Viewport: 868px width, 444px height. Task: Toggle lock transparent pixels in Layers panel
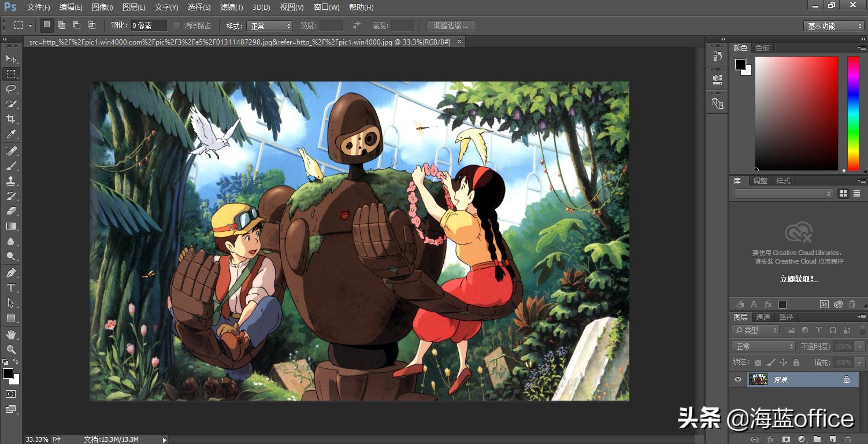(x=758, y=362)
